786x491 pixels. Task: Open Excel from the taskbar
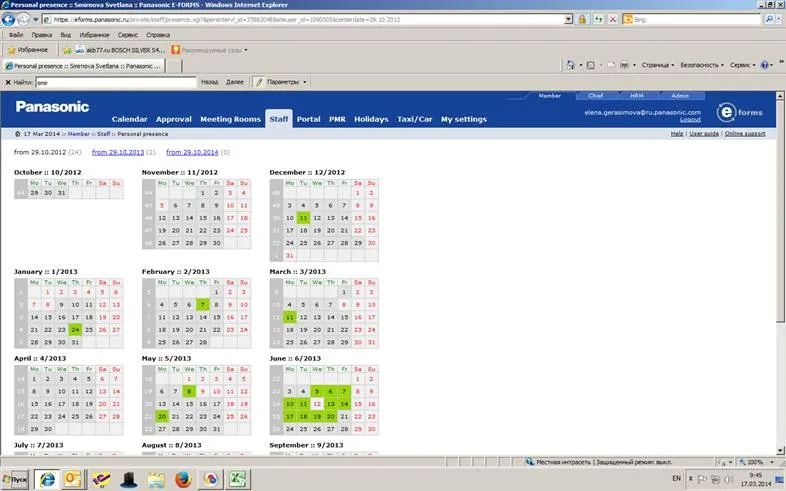point(238,479)
